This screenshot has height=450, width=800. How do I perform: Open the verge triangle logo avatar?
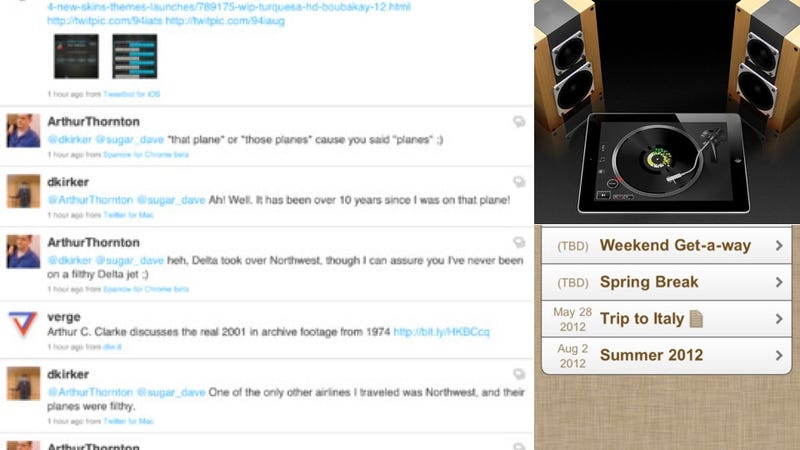pyautogui.click(x=23, y=324)
